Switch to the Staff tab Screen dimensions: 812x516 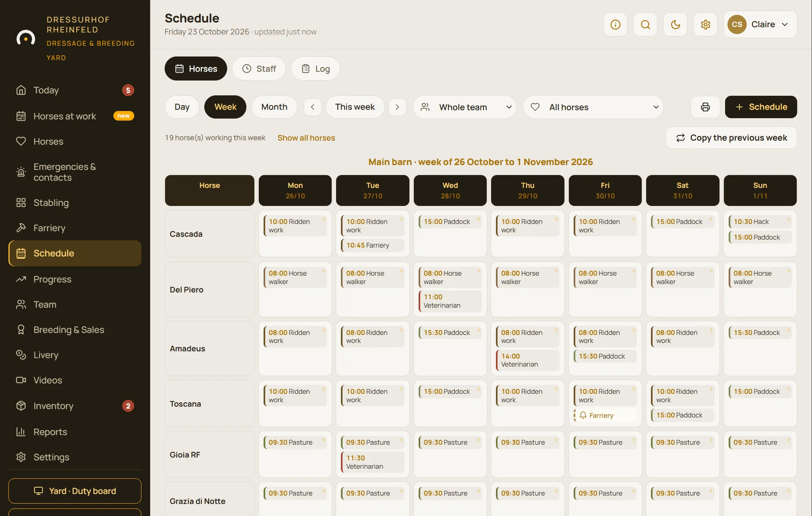259,69
